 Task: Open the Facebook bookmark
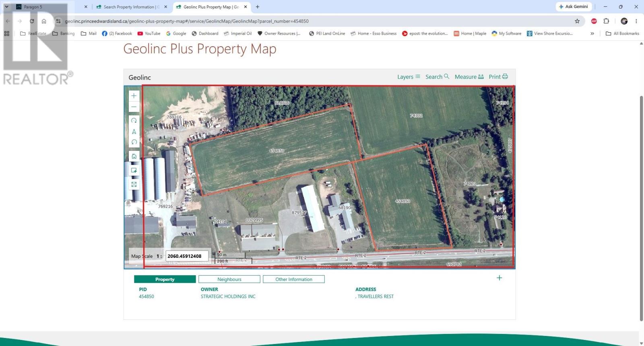117,33
